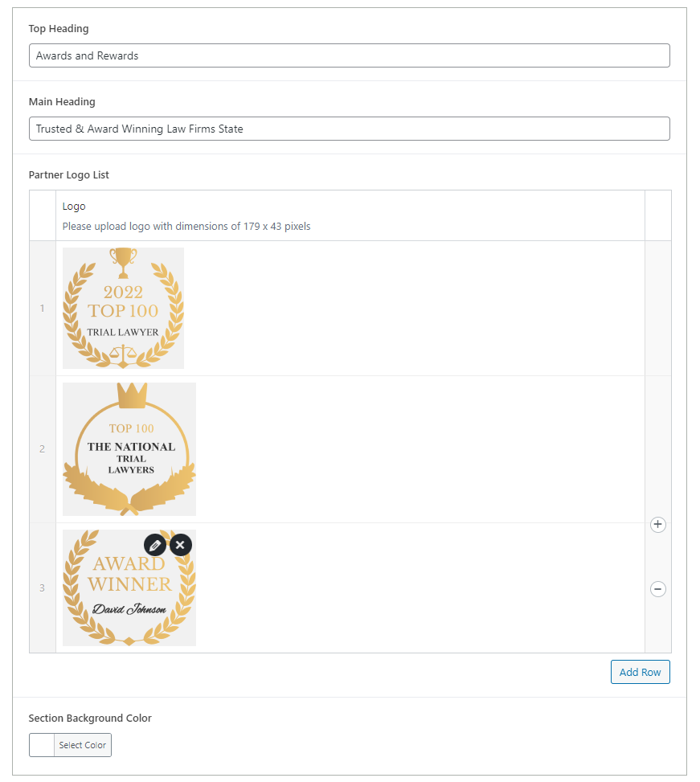
Task: Remove the Award Winner logo with X icon
Action: point(181,545)
